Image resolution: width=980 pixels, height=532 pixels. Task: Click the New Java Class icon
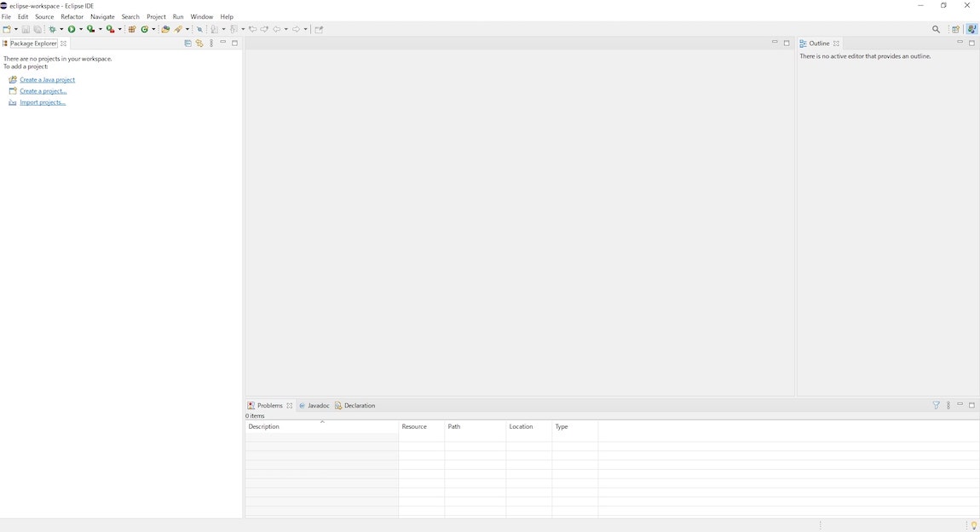(144, 29)
